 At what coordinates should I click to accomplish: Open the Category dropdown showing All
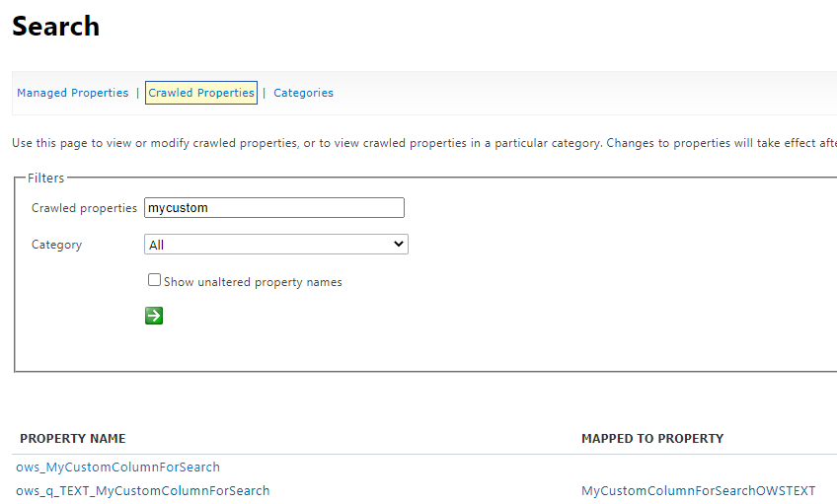(x=276, y=245)
